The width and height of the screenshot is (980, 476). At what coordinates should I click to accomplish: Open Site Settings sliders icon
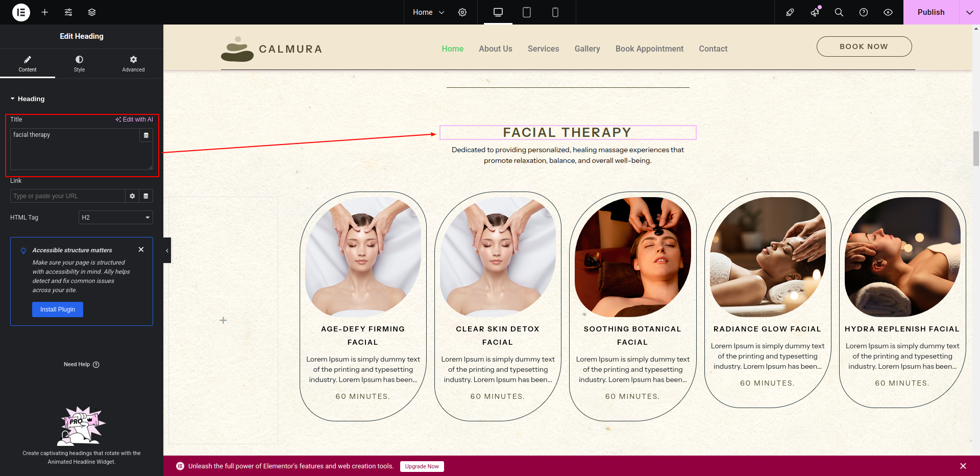coord(68,12)
